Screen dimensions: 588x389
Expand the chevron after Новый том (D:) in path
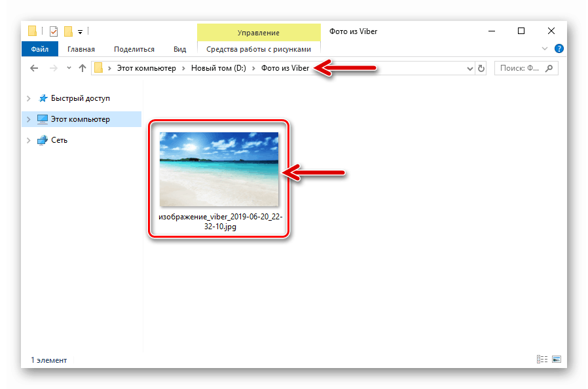tap(254, 68)
